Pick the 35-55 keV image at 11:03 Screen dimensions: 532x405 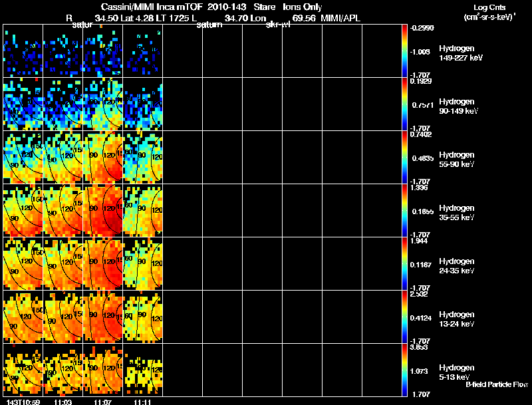63,211
